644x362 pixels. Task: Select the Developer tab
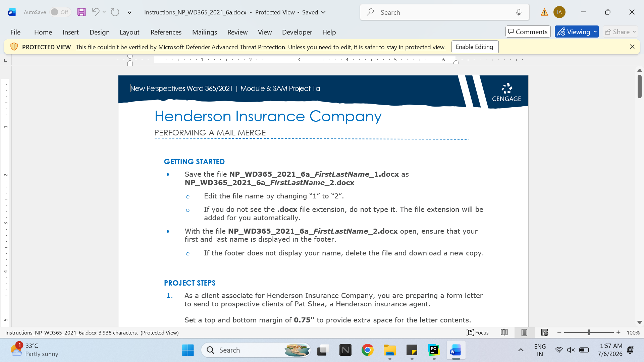point(297,32)
